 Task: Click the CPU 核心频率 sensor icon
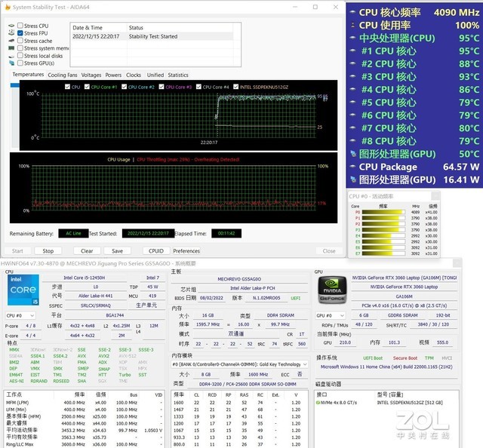point(353,12)
